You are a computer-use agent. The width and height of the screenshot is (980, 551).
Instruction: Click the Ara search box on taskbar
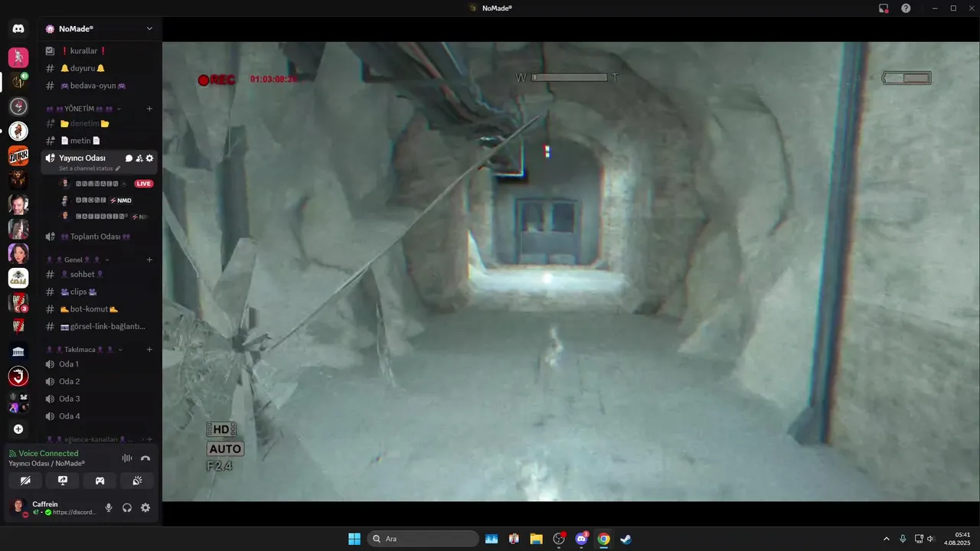point(423,539)
